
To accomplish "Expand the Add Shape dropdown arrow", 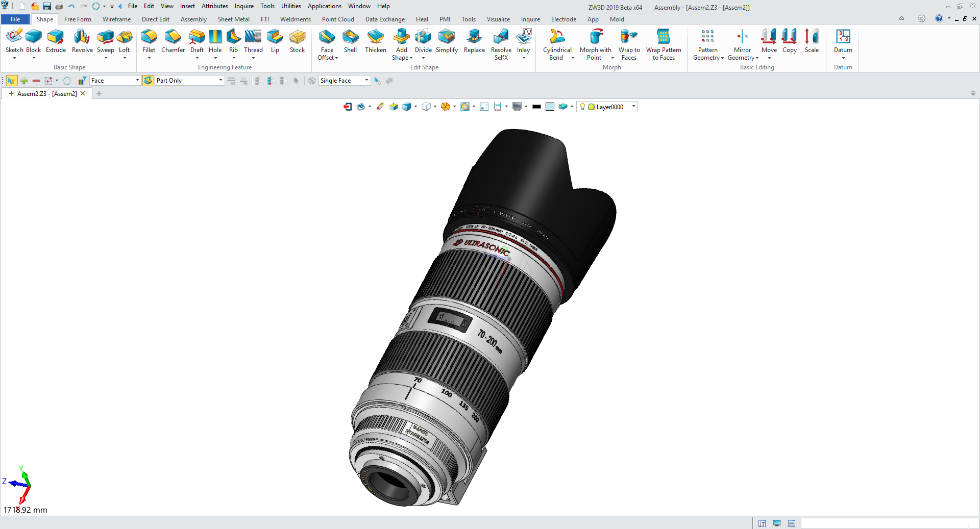I will pos(411,58).
